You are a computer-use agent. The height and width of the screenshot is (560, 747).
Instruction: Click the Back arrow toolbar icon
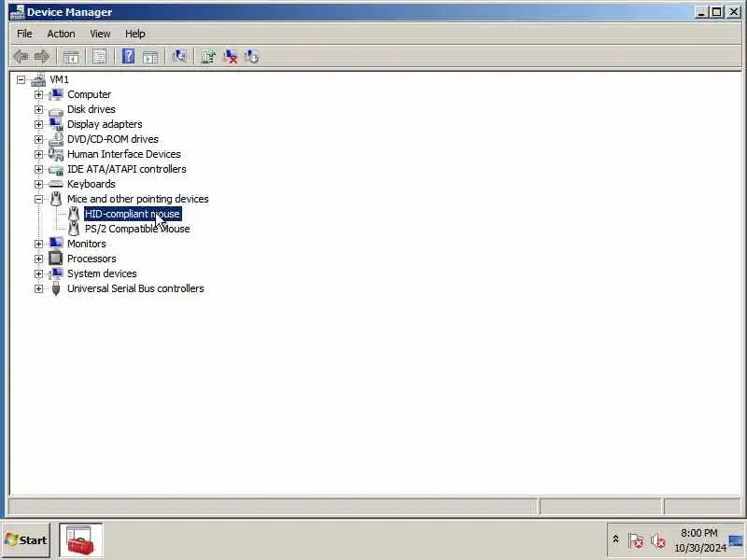point(21,56)
